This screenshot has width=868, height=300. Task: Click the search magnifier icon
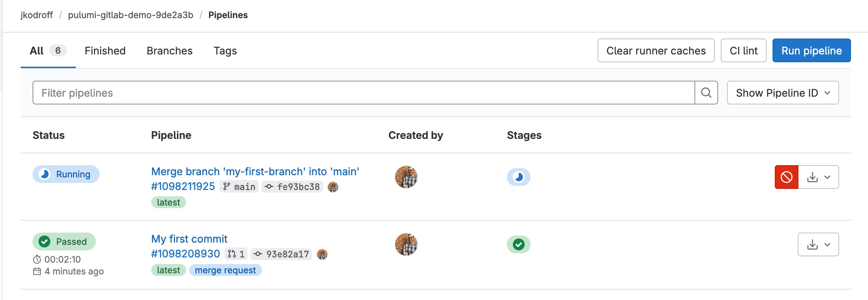[706, 93]
